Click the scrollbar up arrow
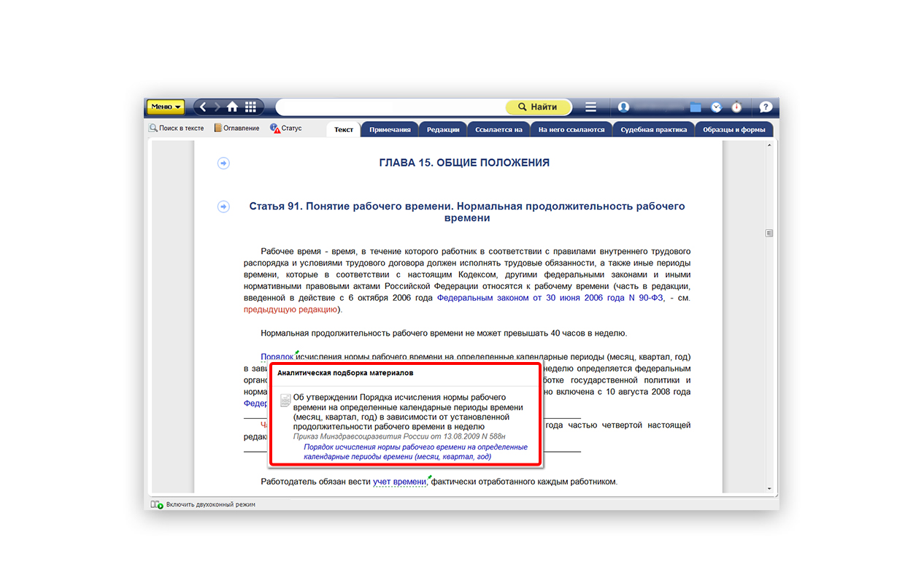This screenshot has height=570, width=924. (769, 145)
